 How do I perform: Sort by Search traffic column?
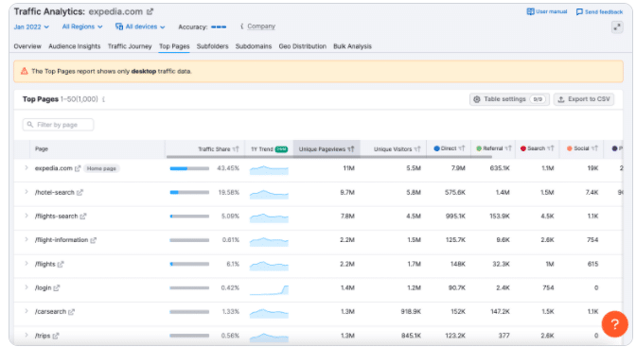pos(537,148)
